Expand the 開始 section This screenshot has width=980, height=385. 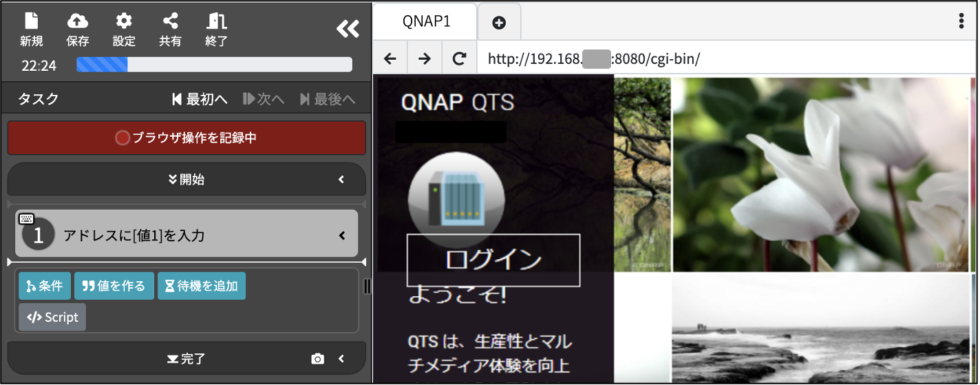click(x=187, y=179)
